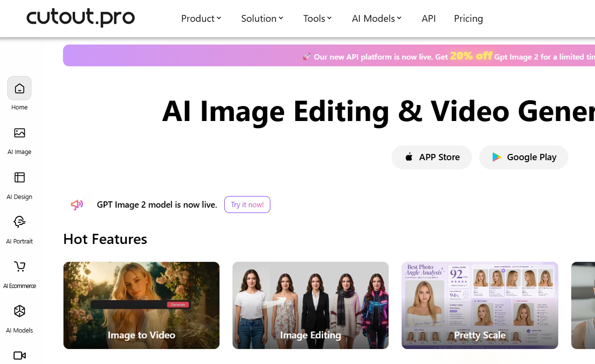The image size is (595, 364).
Task: Open the AI Portrait sidebar icon
Action: coord(19,222)
